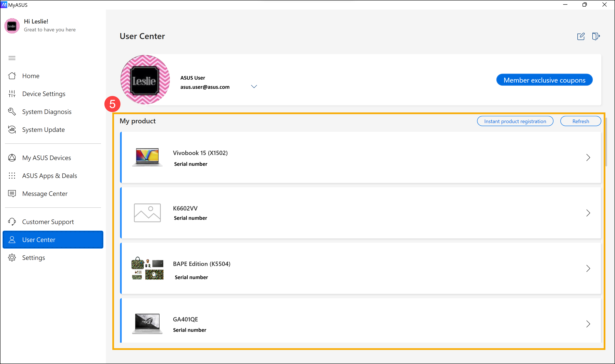Click the GA401QE product name
615x364 pixels.
pos(185,319)
